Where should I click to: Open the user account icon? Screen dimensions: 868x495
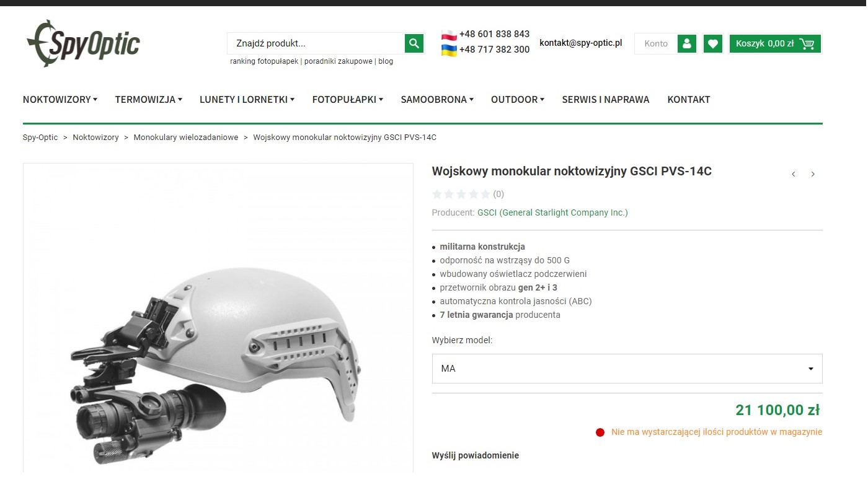point(686,43)
